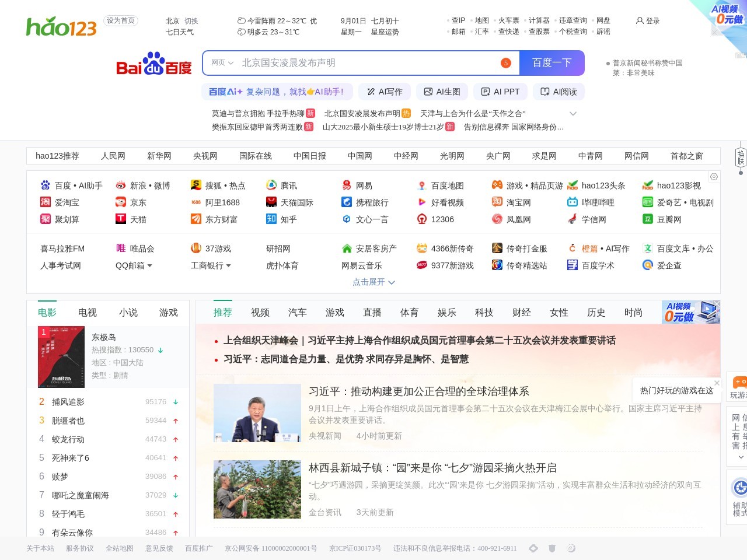Click the AI写作 button

[385, 92]
